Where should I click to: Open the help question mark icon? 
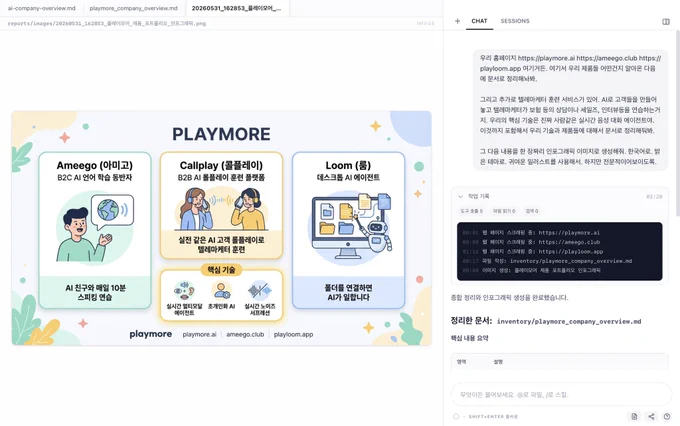[667, 416]
